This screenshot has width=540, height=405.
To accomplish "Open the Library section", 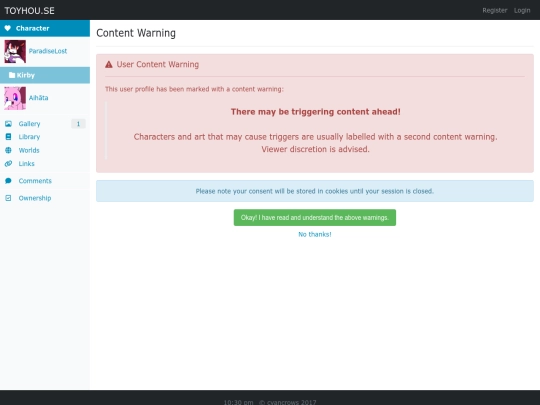I will [x=29, y=137].
